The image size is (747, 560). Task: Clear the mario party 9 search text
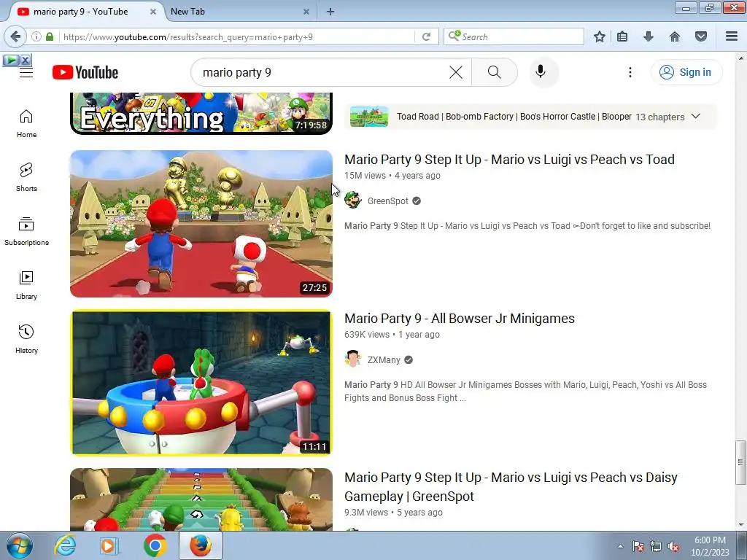coord(456,72)
